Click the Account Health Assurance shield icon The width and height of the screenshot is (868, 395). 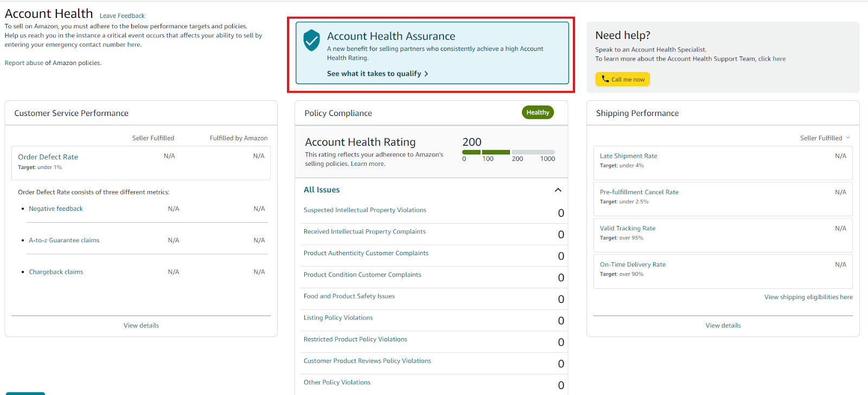tap(311, 40)
